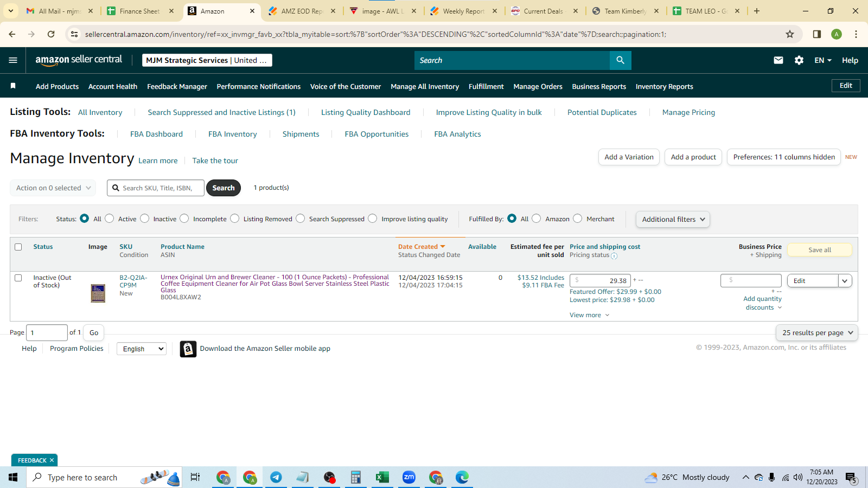This screenshot has width=868, height=488.
Task: Open the dropdown arrow beside Edit
Action: point(845,281)
